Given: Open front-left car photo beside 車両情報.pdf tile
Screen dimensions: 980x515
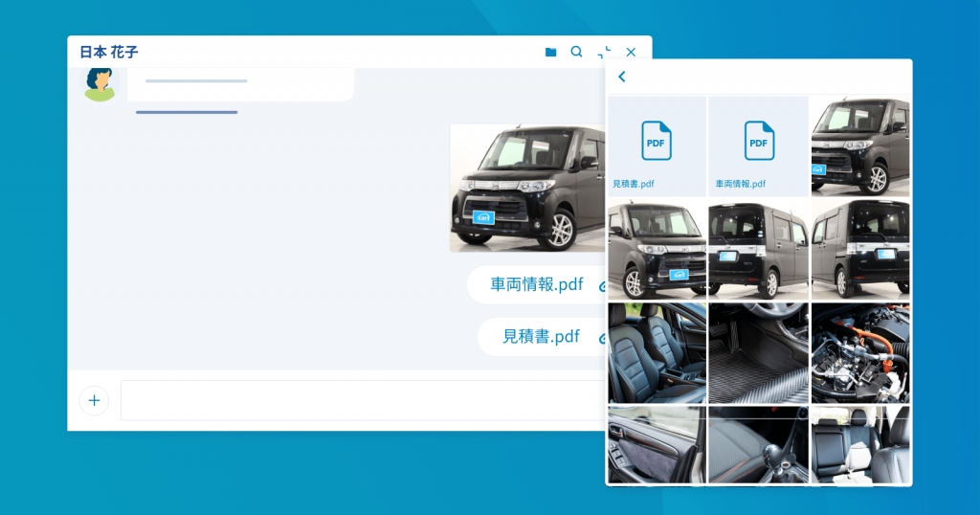Looking at the screenshot, I should click(x=860, y=146).
